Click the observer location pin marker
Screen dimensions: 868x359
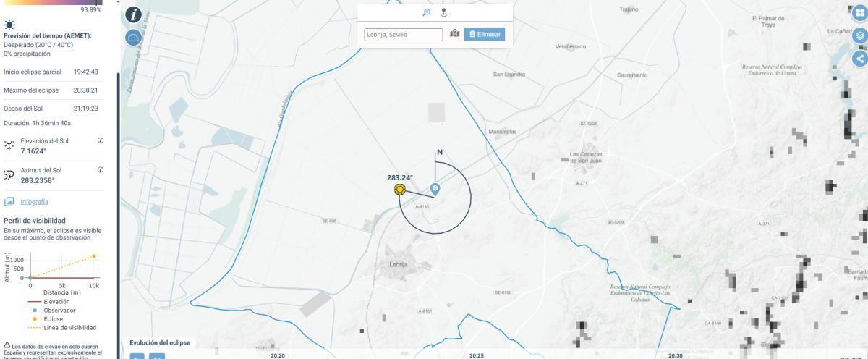[435, 189]
